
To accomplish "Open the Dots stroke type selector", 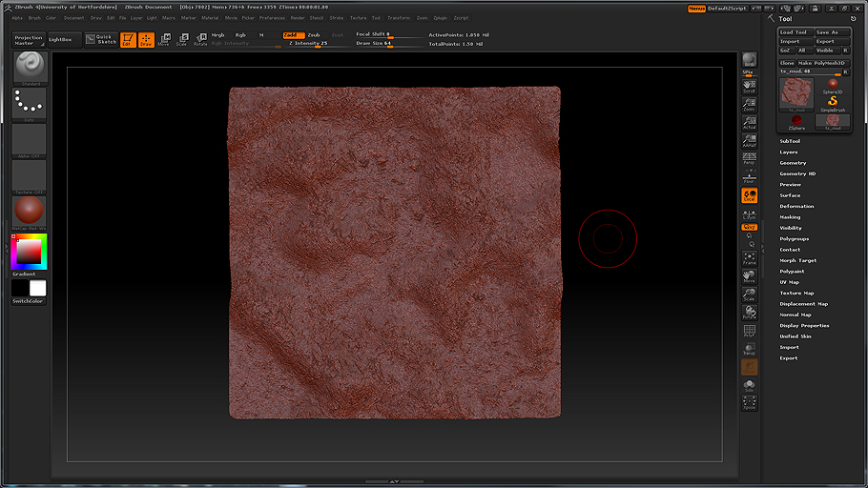I will [x=30, y=105].
